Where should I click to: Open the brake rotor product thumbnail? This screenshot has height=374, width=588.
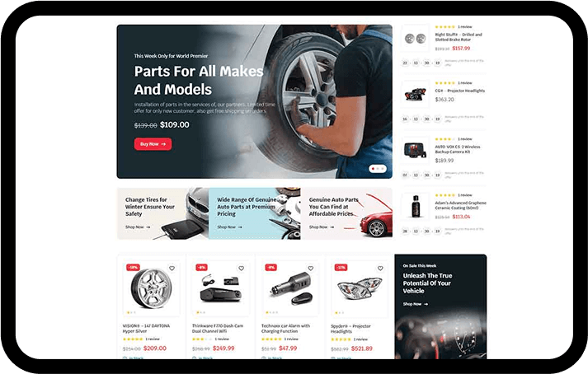tap(415, 38)
